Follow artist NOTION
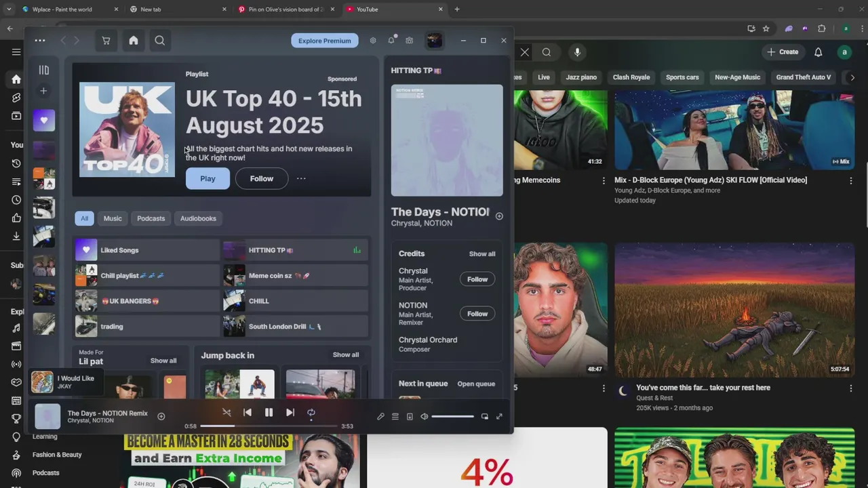 (477, 314)
